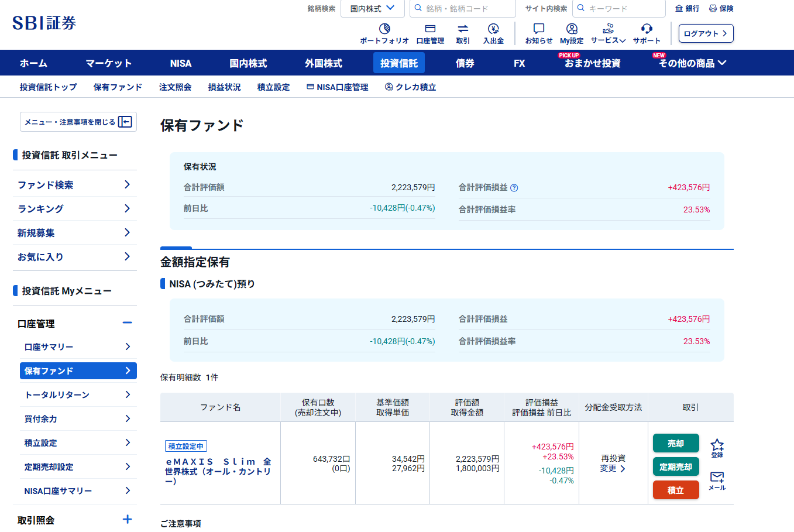
Task: Click the 口座管理 card icon
Action: point(430,29)
